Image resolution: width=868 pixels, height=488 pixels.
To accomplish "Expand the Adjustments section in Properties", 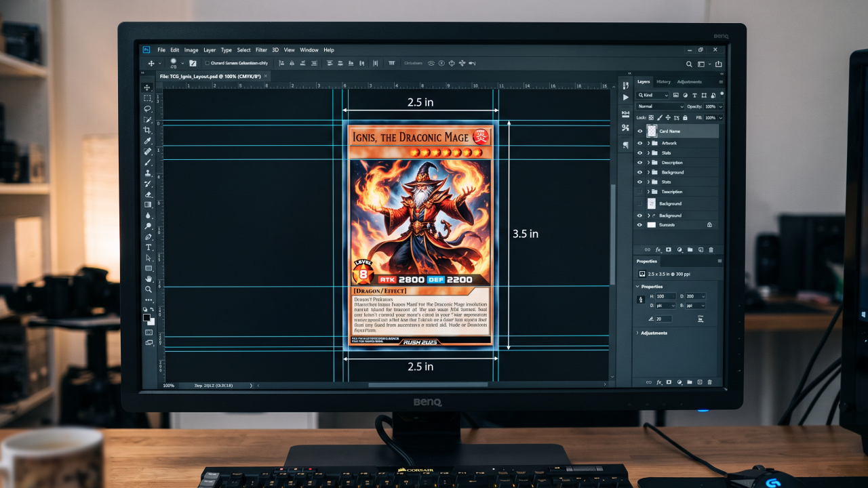I will [x=637, y=333].
